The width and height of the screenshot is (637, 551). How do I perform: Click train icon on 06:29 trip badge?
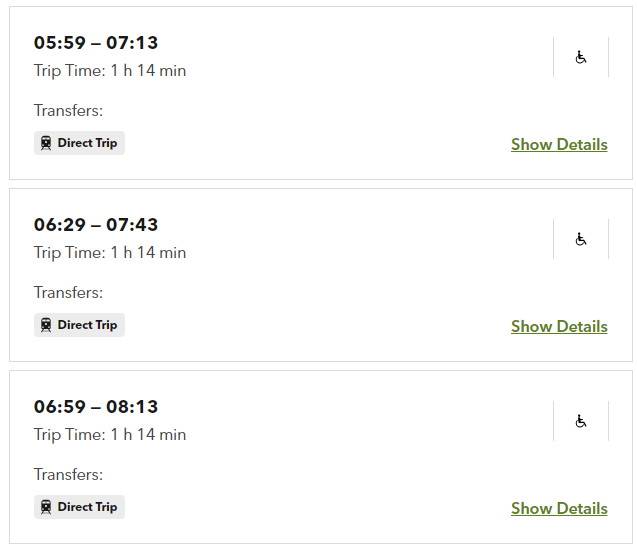pyautogui.click(x=46, y=325)
